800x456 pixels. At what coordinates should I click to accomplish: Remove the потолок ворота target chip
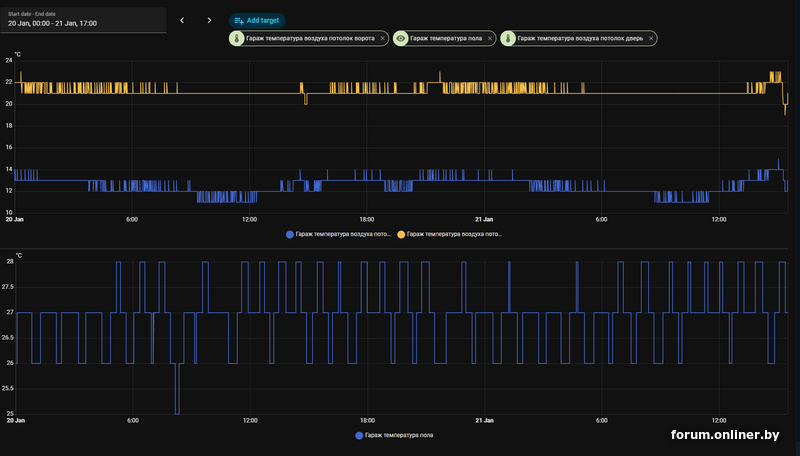[384, 38]
